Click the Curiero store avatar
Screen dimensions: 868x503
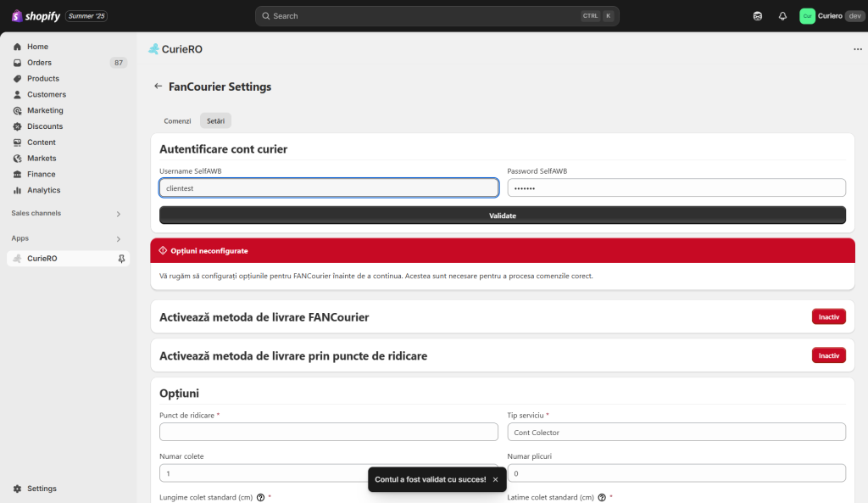[807, 16]
